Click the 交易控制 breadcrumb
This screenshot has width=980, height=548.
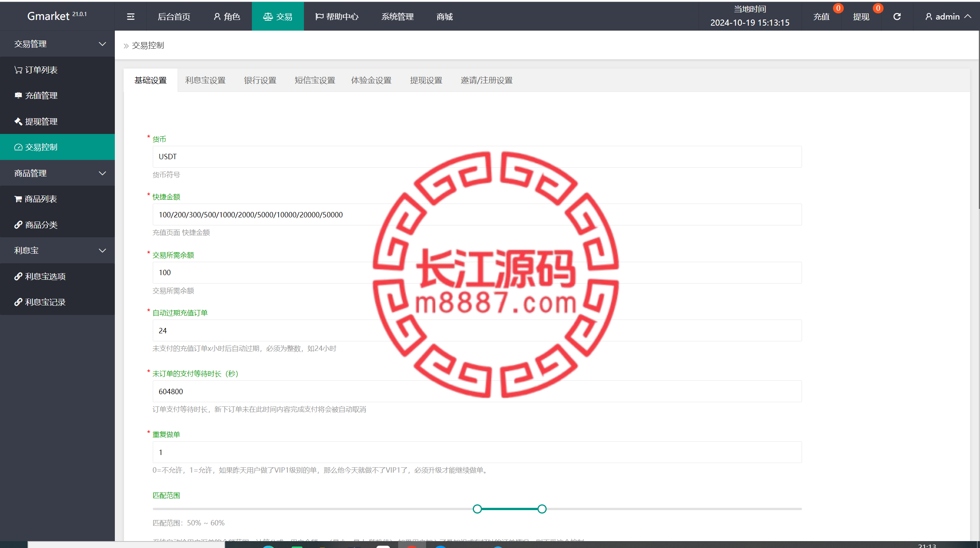148,46
